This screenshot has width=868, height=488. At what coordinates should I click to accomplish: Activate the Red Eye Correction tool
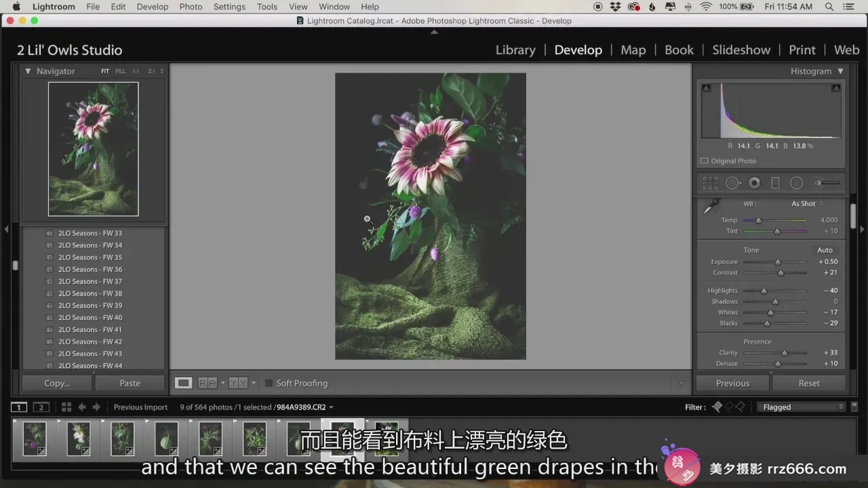754,183
